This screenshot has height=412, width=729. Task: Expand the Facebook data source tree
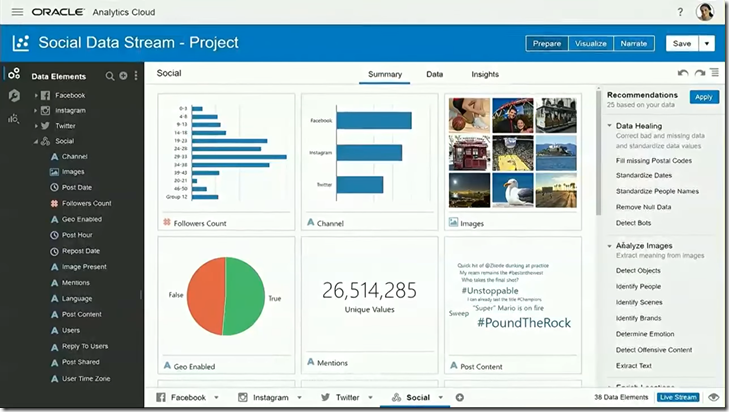[36, 95]
